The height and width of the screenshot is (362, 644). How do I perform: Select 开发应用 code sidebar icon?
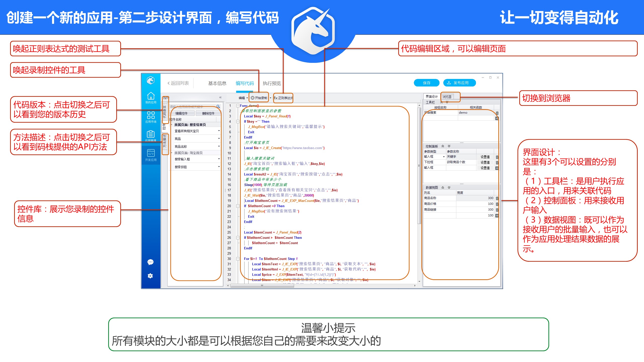point(151,153)
